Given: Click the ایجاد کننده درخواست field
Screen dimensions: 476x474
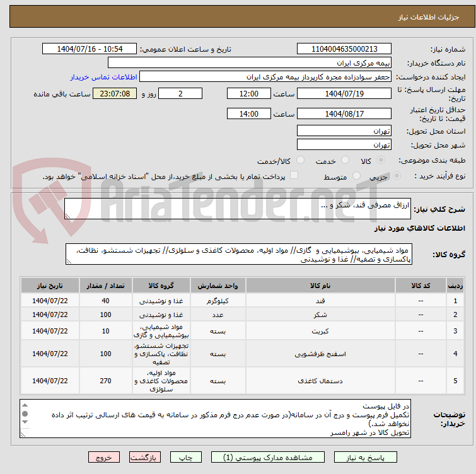Looking at the screenshot, I should [x=265, y=76].
